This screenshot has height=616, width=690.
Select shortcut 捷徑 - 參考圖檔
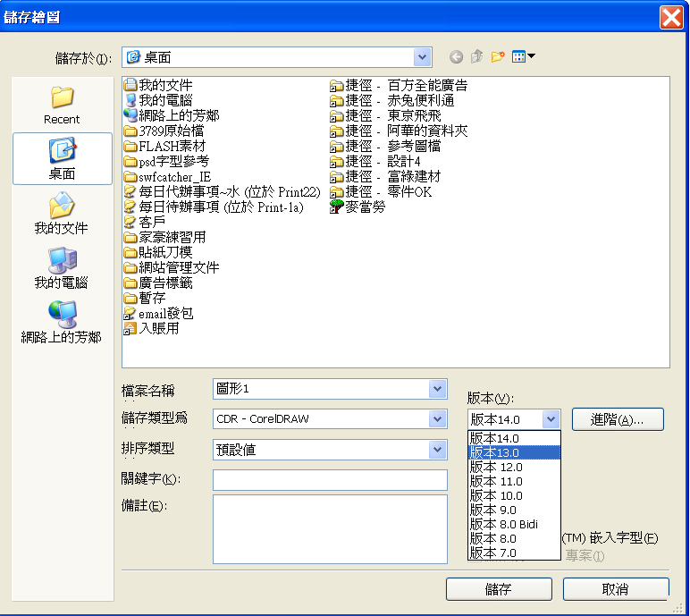pos(385,147)
